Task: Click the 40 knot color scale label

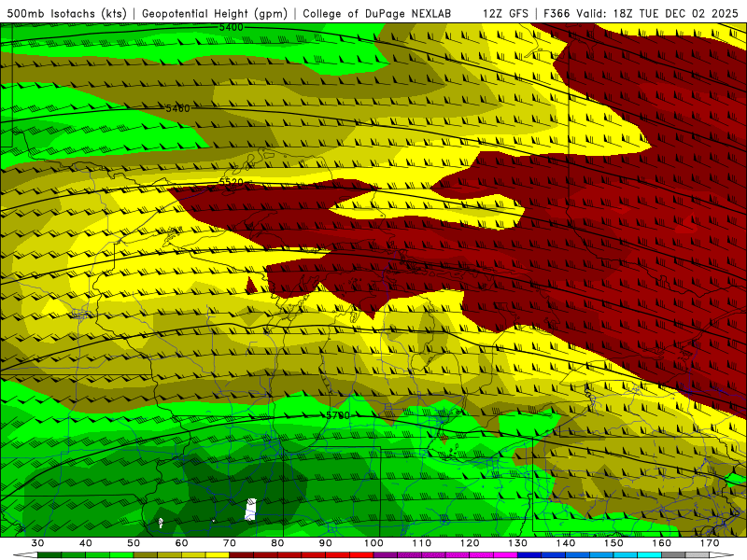Action: 86,543
